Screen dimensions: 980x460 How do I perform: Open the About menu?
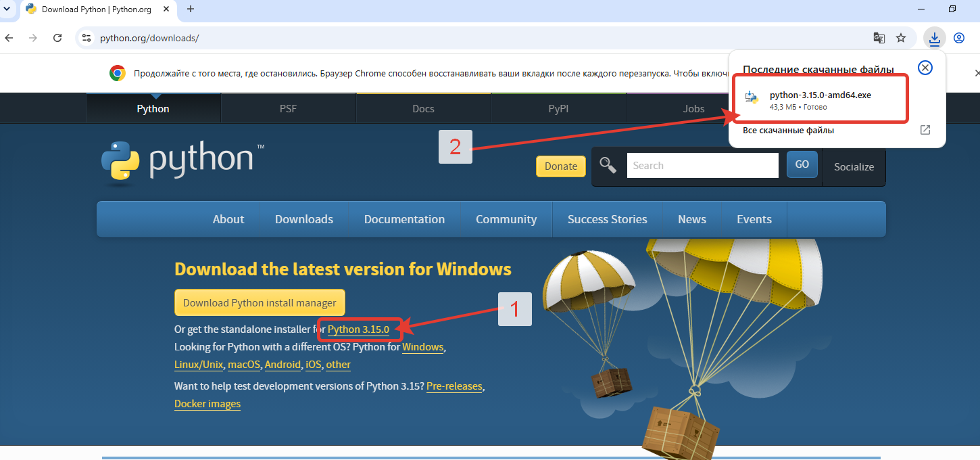point(228,219)
